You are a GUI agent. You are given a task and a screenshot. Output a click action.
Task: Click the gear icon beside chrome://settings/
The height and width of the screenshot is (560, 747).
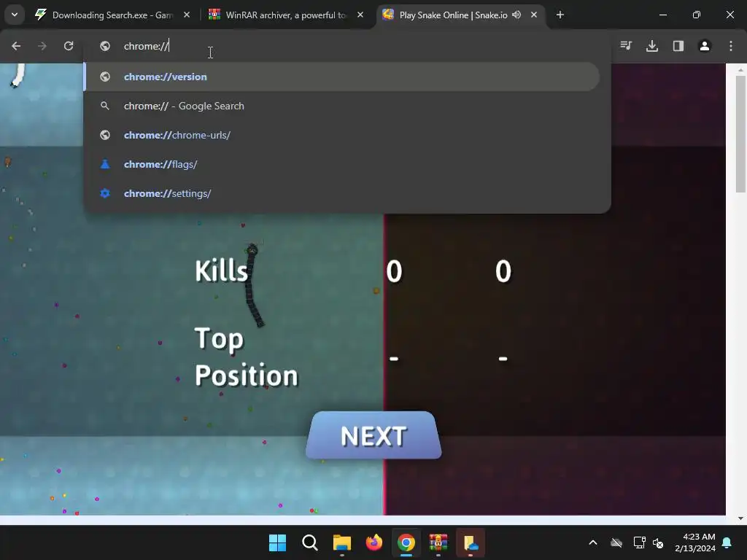pyautogui.click(x=105, y=193)
